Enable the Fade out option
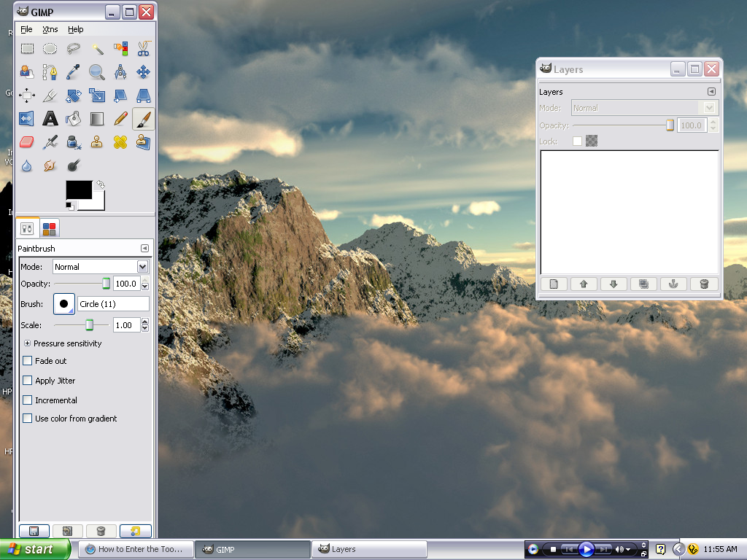 [x=28, y=360]
